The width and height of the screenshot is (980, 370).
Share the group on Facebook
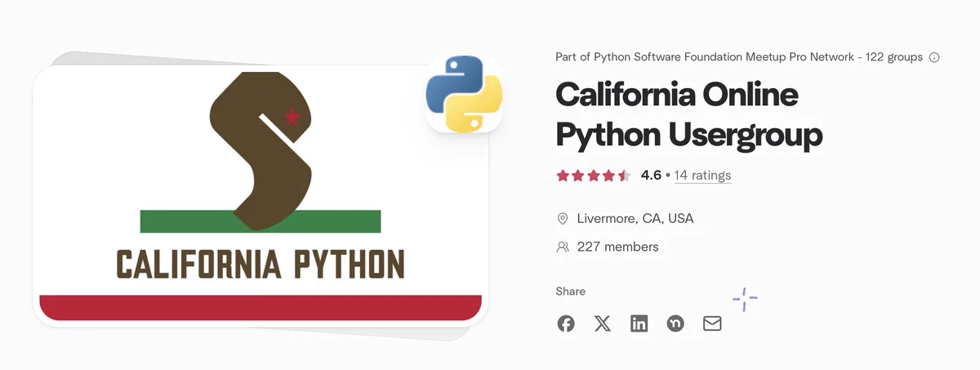click(x=566, y=323)
